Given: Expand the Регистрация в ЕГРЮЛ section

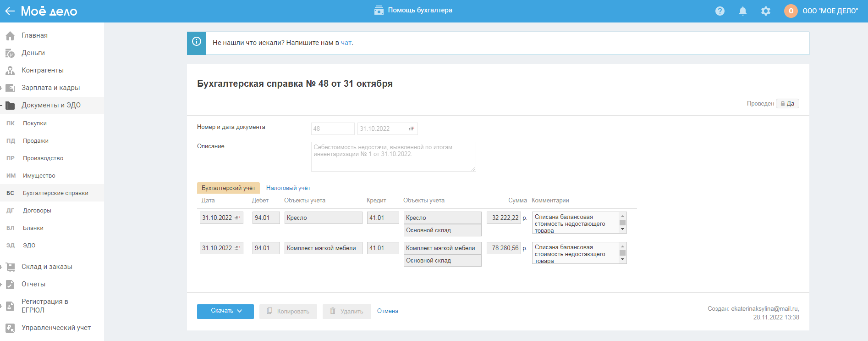Looking at the screenshot, I should tap(1, 306).
